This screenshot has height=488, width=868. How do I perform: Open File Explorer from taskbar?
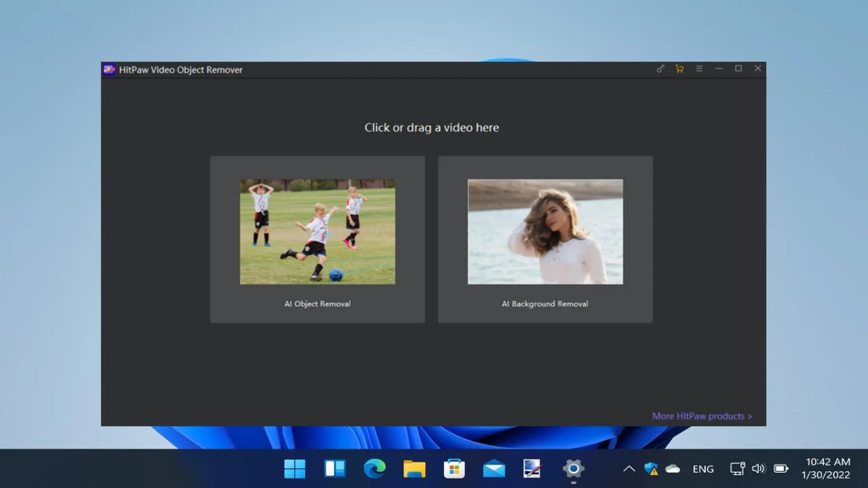(414, 468)
